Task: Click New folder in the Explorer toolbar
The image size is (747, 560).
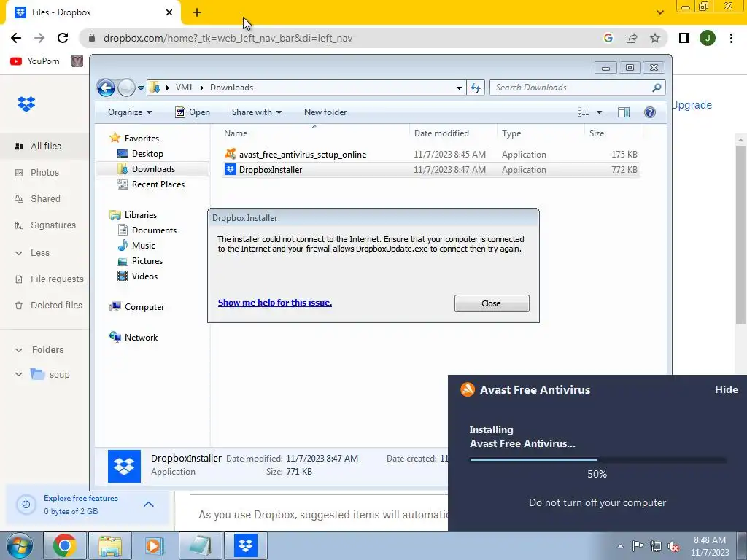Action: pyautogui.click(x=325, y=112)
